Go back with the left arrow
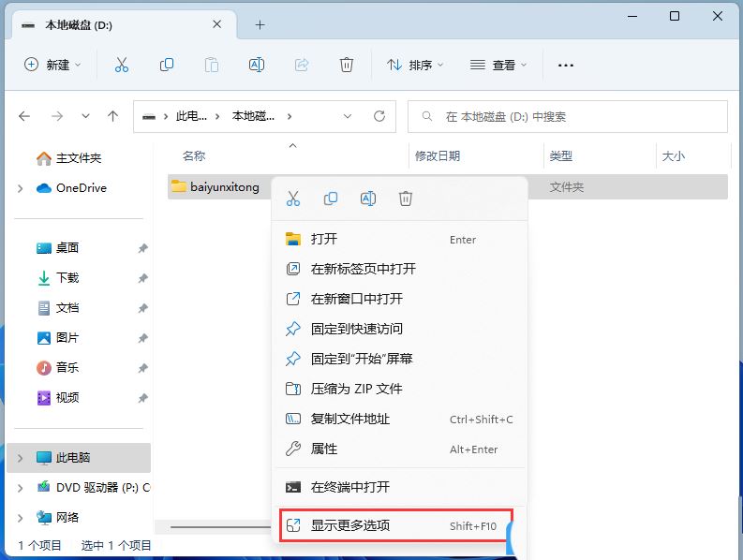This screenshot has width=743, height=560. coord(24,116)
